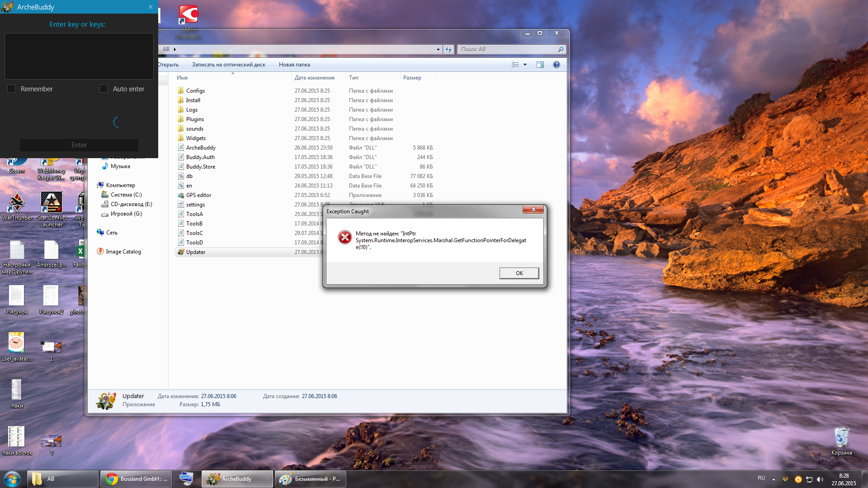Click OK in the Exception Caught dialog

[519, 273]
